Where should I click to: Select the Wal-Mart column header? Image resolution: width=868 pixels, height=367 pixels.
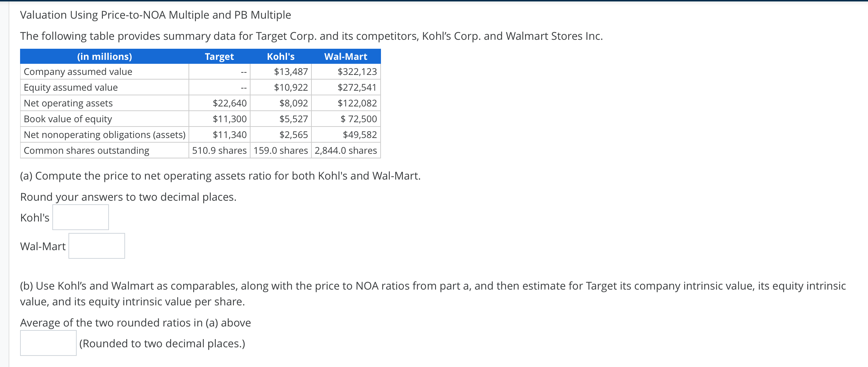tap(346, 57)
